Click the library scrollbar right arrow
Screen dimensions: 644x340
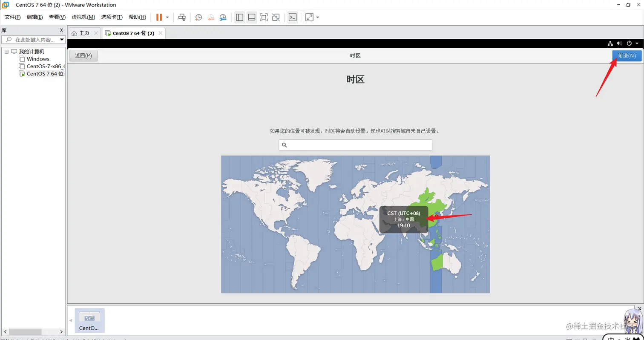pyautogui.click(x=62, y=331)
